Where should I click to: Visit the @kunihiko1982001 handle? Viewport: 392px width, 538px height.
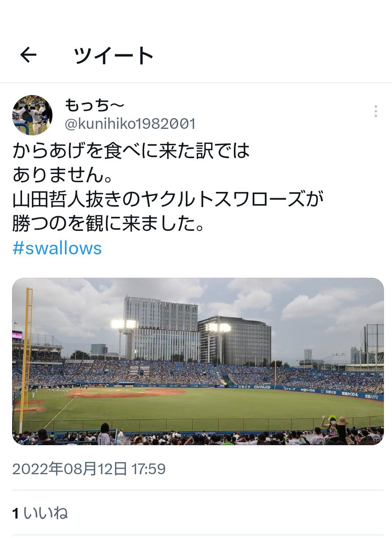(x=130, y=124)
